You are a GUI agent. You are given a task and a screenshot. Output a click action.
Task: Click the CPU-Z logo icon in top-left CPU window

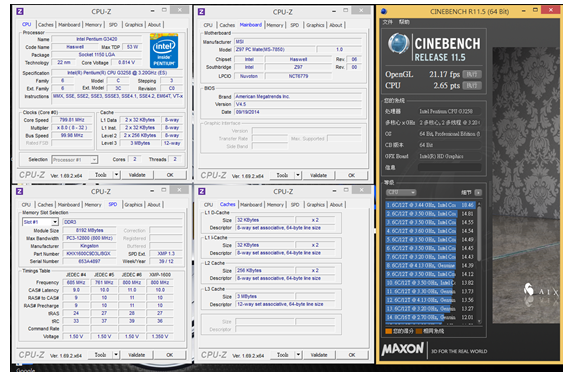click(x=20, y=12)
